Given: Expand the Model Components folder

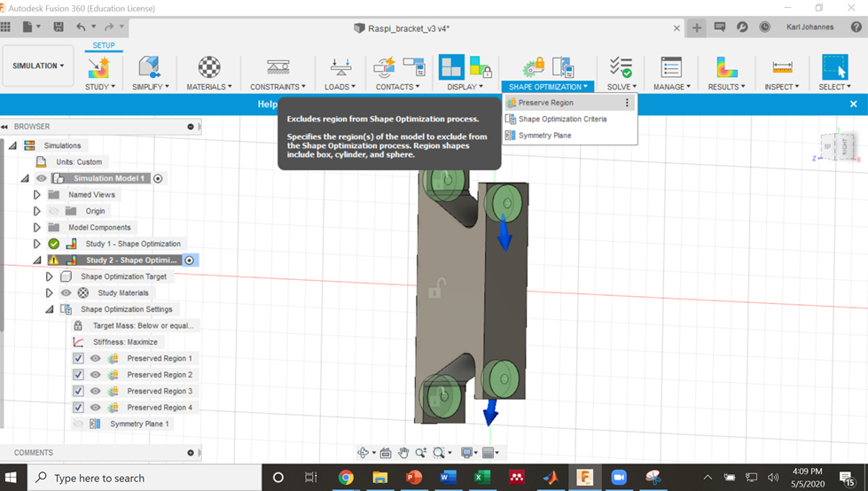Looking at the screenshot, I should pyautogui.click(x=37, y=228).
